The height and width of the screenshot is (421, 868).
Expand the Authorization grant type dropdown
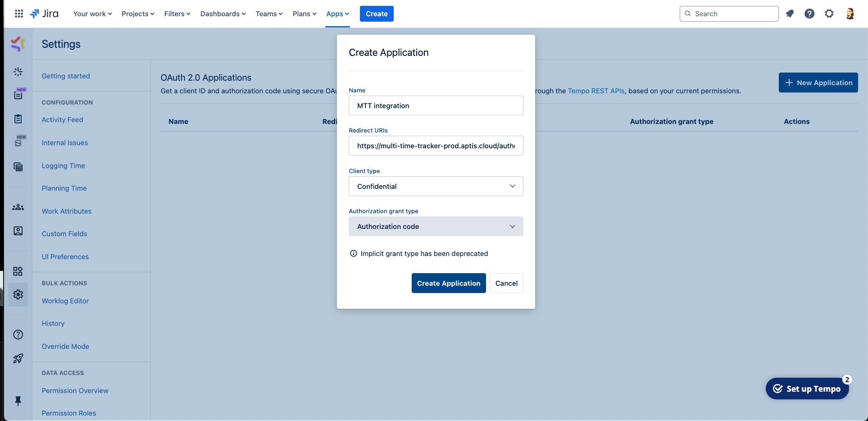pos(436,226)
